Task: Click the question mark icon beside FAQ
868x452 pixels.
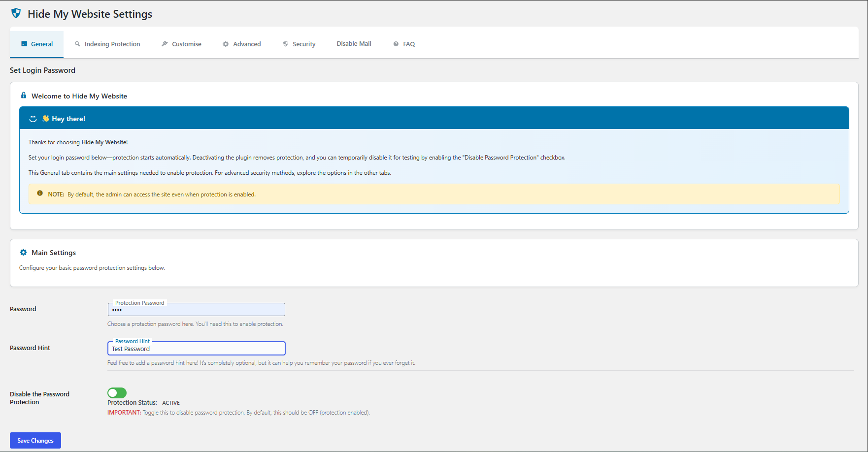Action: pyautogui.click(x=396, y=44)
